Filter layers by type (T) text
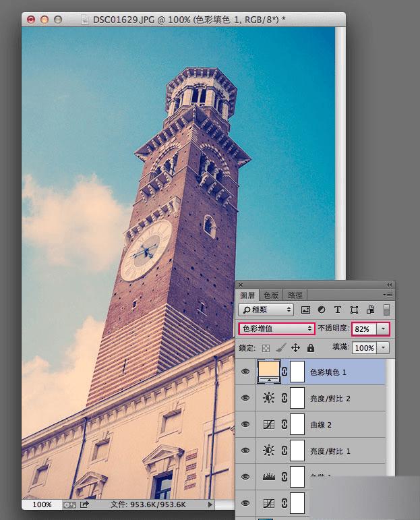420x520 pixels. point(338,310)
